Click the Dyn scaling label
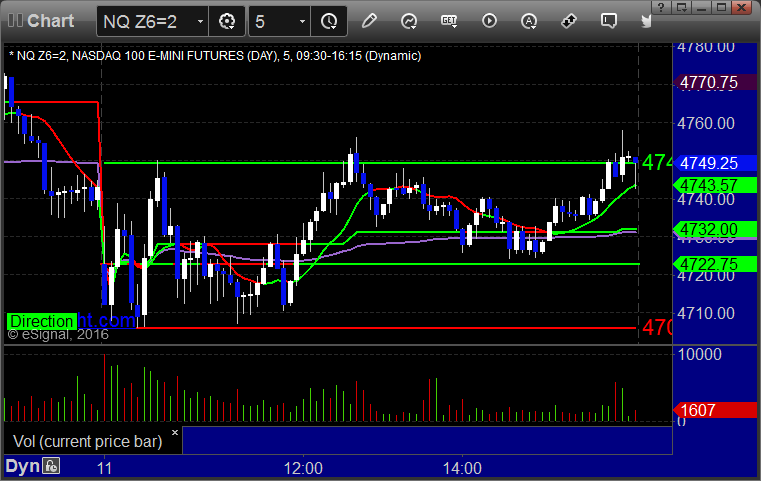 click(x=22, y=466)
